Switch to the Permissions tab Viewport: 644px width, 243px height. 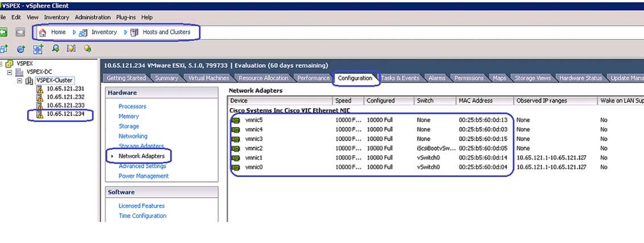point(469,78)
